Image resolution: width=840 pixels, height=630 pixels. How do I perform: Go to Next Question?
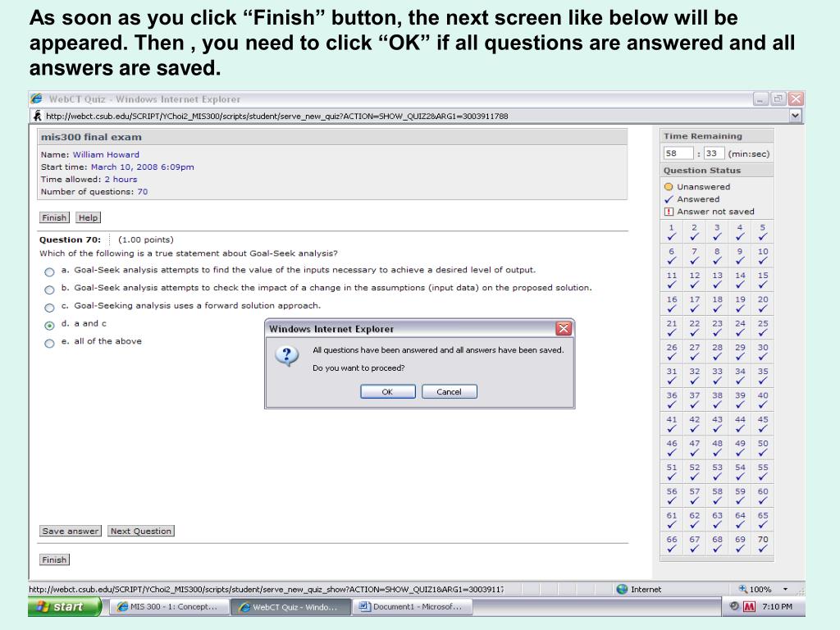click(x=141, y=531)
